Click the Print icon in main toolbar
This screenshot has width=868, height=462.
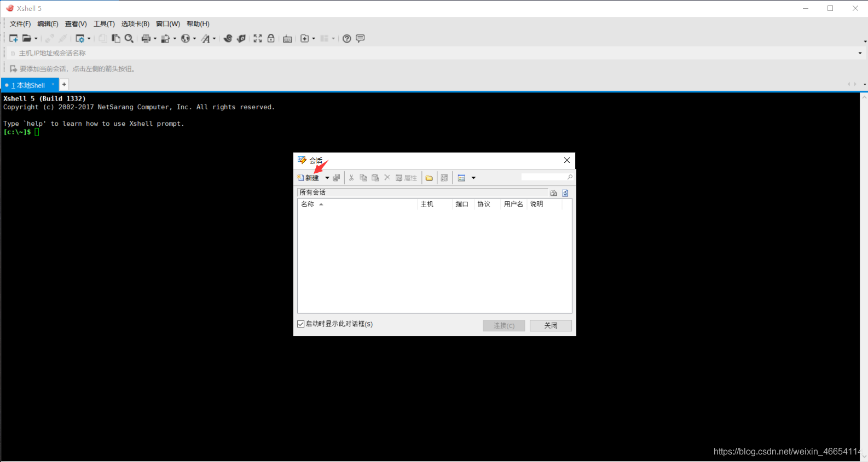(x=146, y=38)
